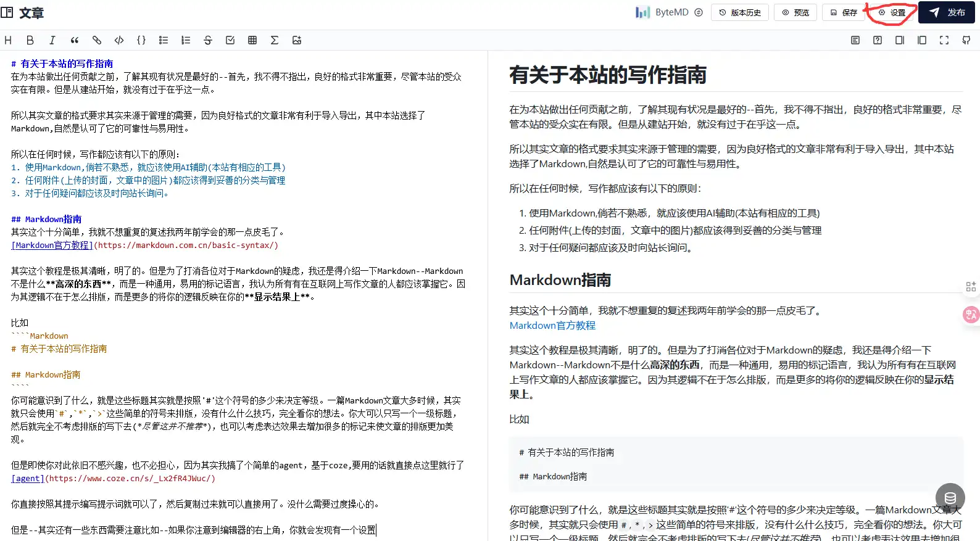Place cursor at end of last editor line
Screen dimensions: 980x541
pyautogui.click(x=376, y=530)
